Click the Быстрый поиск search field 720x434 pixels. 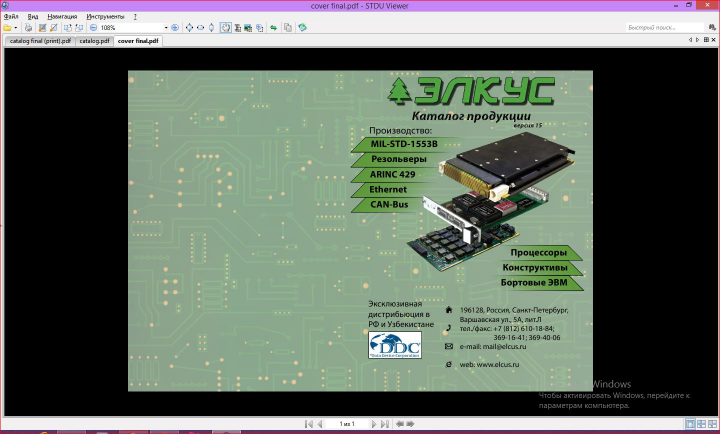point(664,28)
